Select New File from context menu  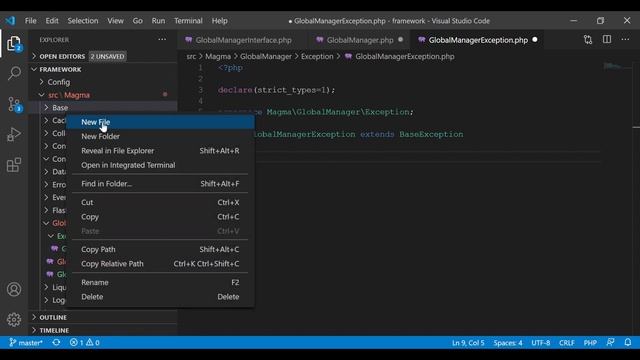pos(160,122)
